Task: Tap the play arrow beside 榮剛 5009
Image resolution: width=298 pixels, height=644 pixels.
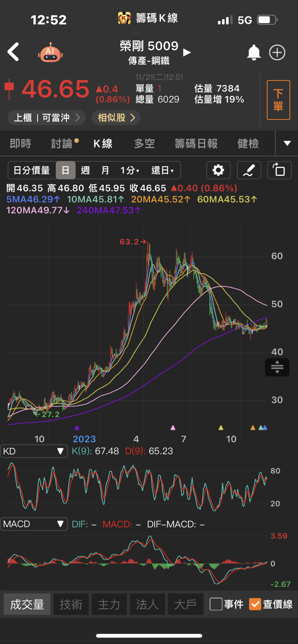Action: [x=187, y=52]
